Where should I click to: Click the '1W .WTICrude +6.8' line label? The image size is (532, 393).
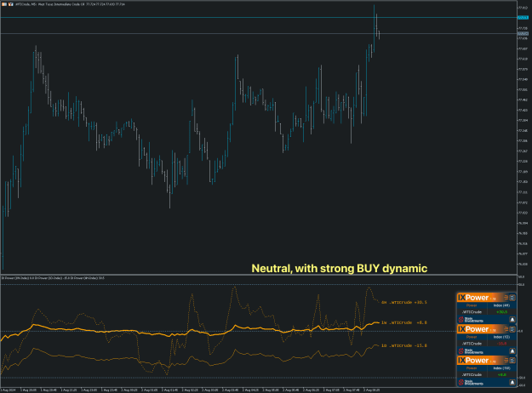click(x=404, y=322)
